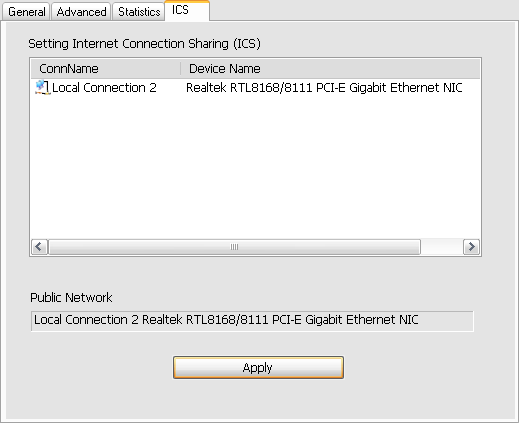
Task: Sort the list by the ConnName column header
Action: [106, 69]
